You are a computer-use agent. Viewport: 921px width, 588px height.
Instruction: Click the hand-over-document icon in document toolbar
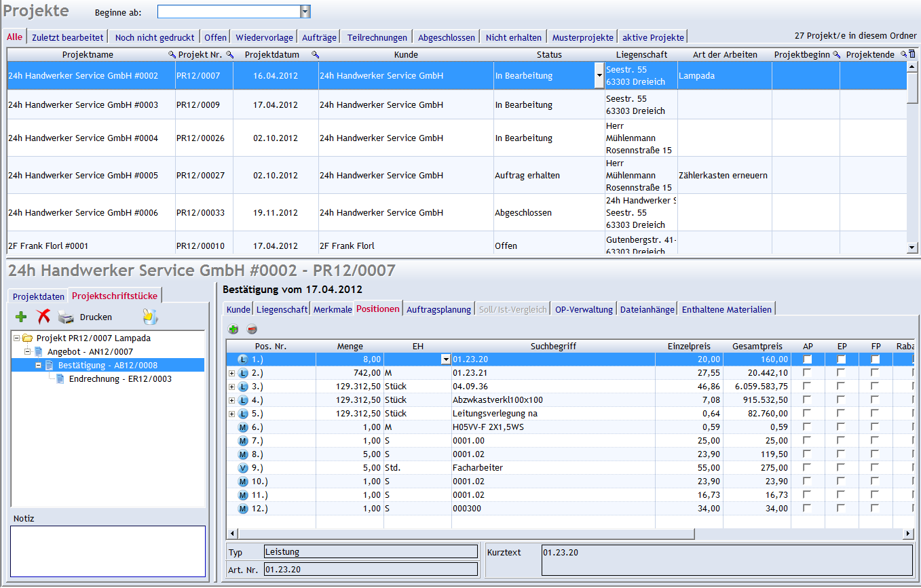pyautogui.click(x=150, y=317)
